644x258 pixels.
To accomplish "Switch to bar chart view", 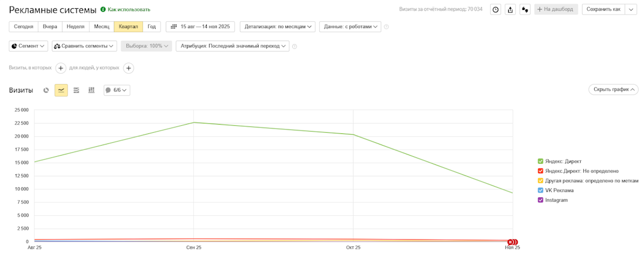I will [91, 90].
